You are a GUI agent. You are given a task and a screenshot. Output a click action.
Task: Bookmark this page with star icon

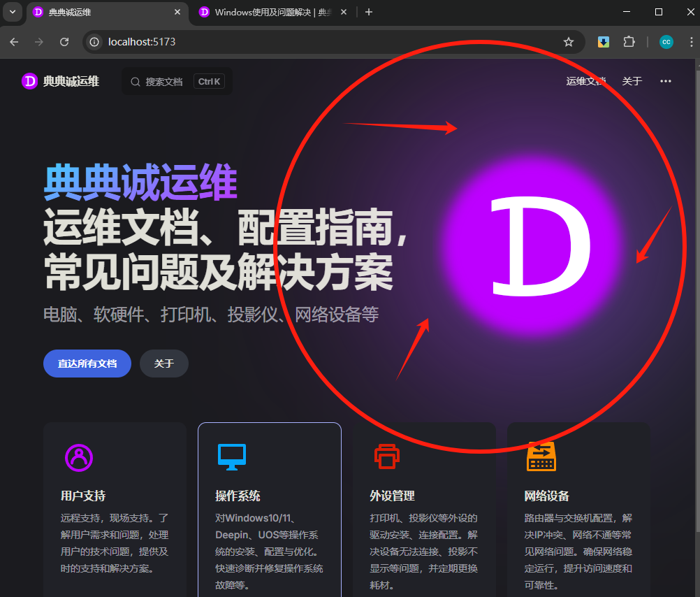pos(568,42)
